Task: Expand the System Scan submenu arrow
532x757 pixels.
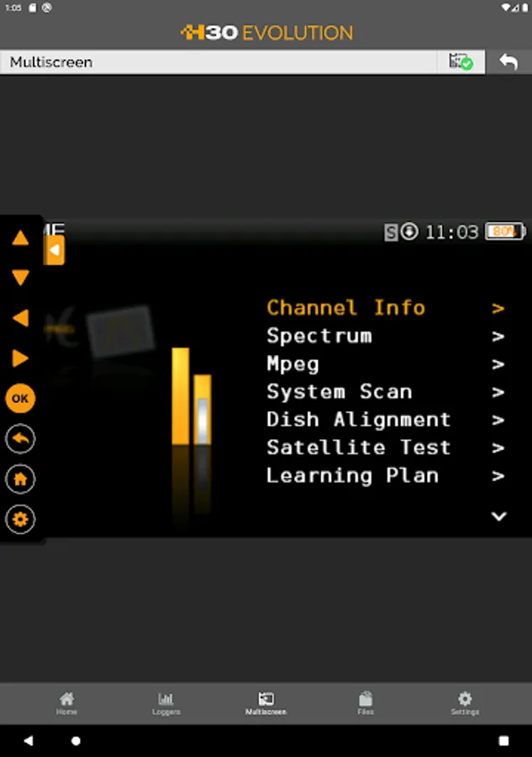Action: tap(498, 392)
